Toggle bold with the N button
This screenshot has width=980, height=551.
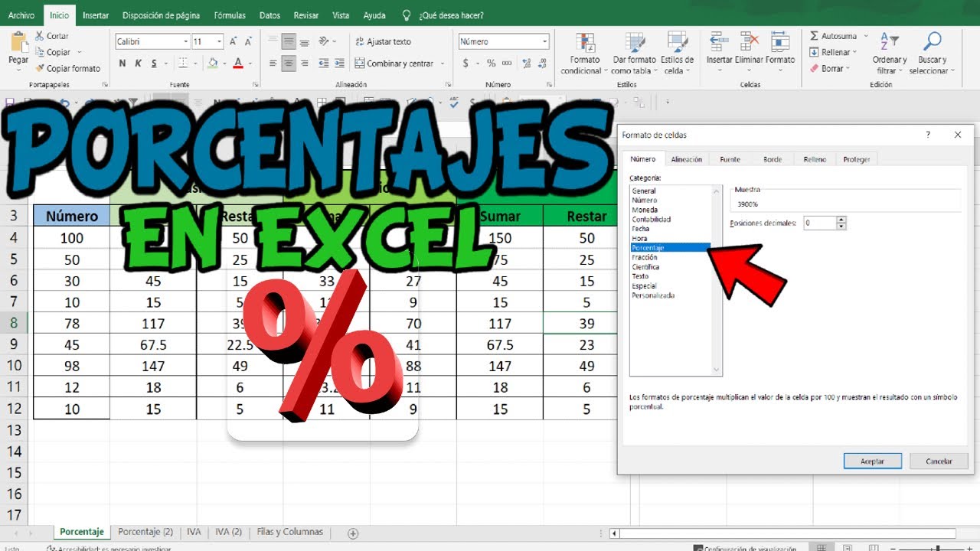[122, 64]
